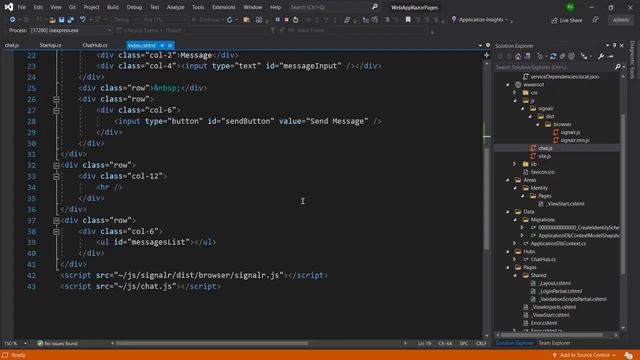Click the No issues found indicator
The height and width of the screenshot is (360, 640).
pos(57,343)
